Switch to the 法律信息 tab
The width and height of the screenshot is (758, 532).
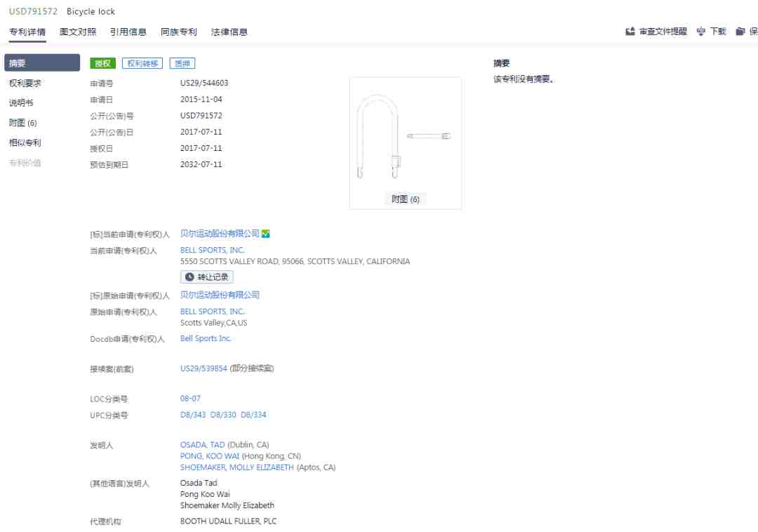tap(229, 32)
